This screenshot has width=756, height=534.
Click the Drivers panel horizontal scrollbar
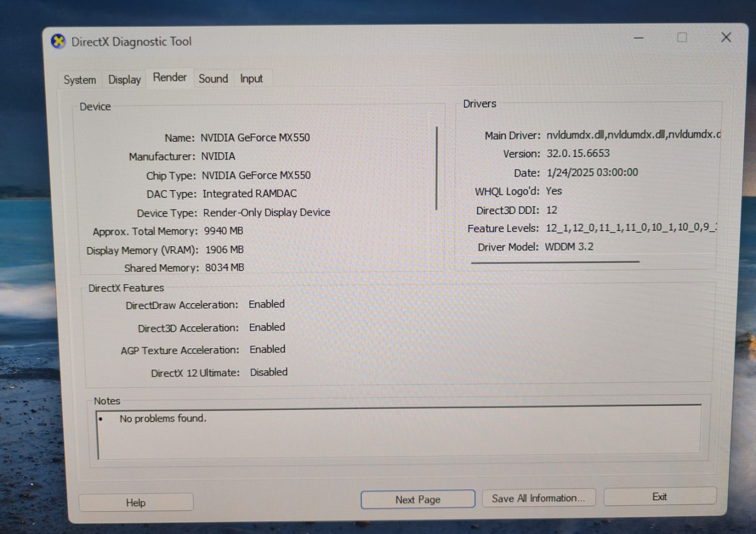click(555, 261)
